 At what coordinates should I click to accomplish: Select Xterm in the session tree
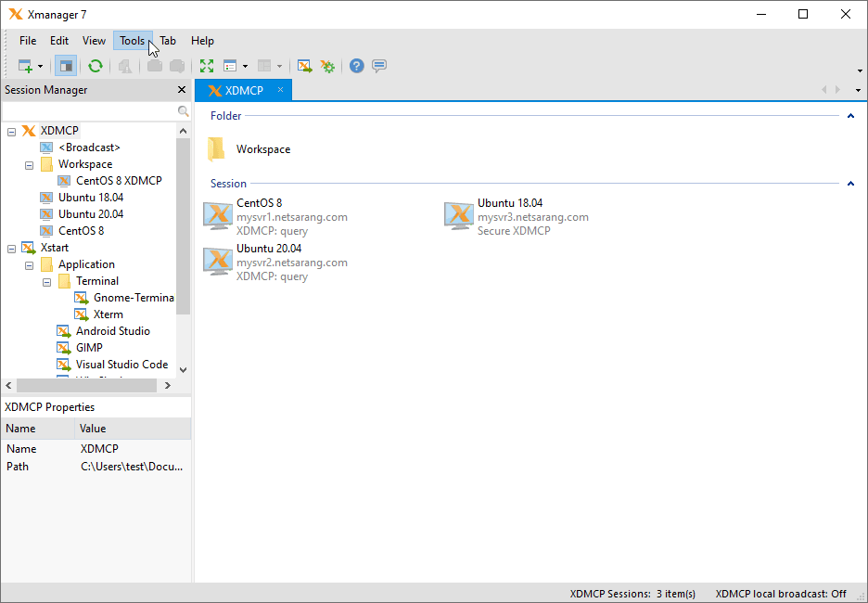coord(108,314)
